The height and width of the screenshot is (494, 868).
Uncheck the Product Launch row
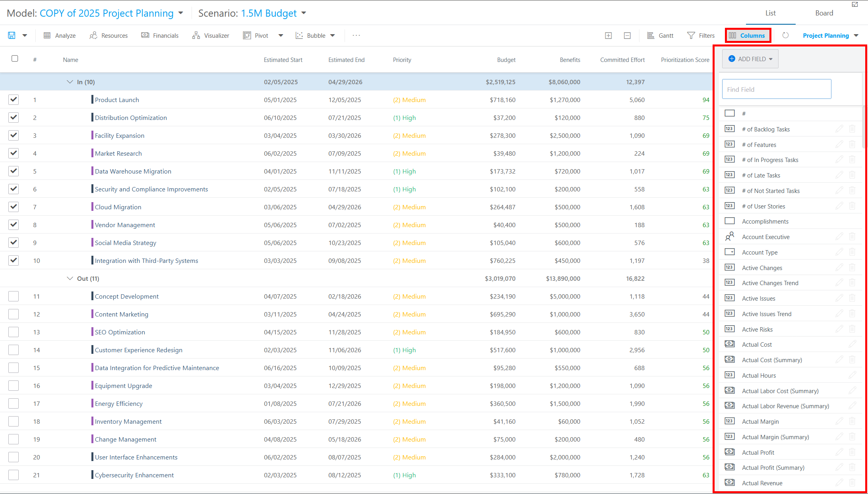pos(14,100)
